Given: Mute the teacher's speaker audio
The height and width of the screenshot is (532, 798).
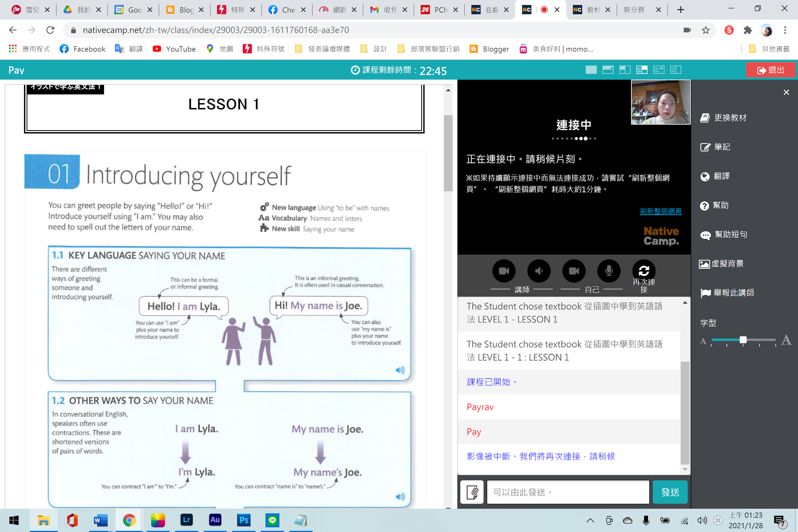Looking at the screenshot, I should [x=539, y=271].
